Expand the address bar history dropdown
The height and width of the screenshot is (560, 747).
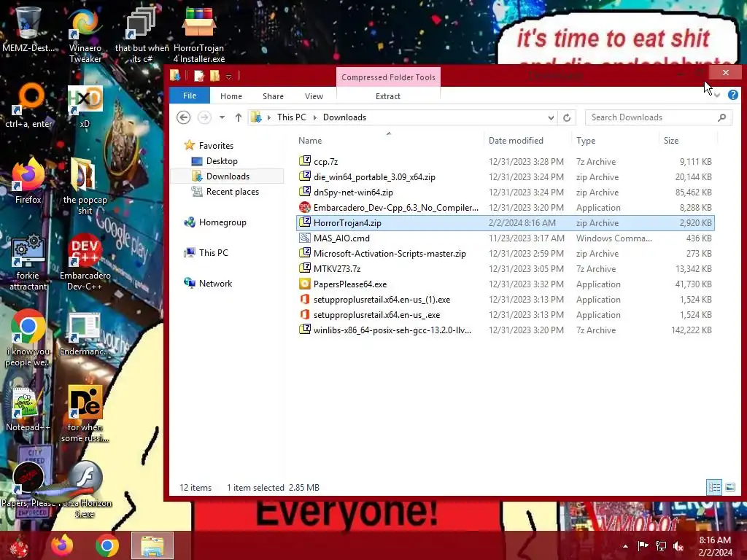[x=551, y=117]
